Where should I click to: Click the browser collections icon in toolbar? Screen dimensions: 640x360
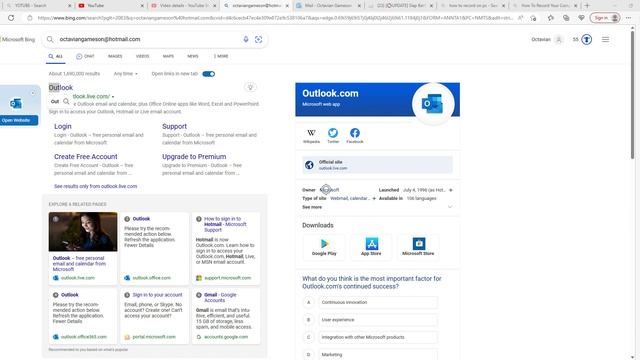tap(566, 18)
